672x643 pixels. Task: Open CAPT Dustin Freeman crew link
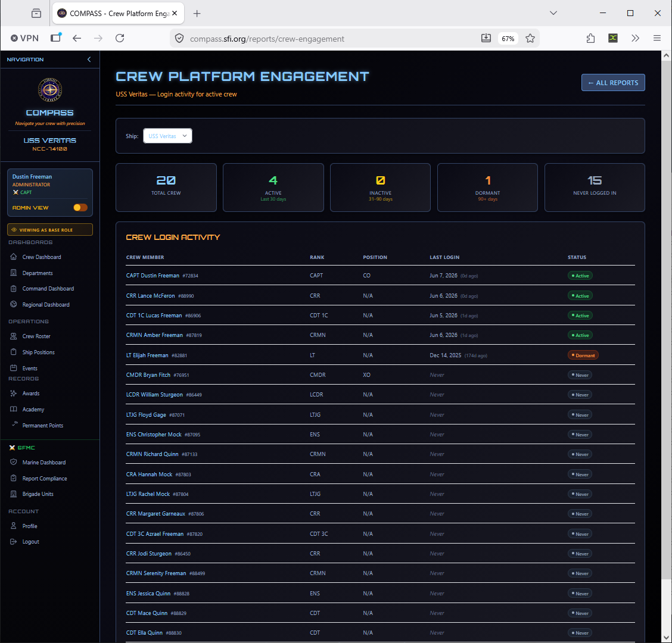(x=153, y=276)
